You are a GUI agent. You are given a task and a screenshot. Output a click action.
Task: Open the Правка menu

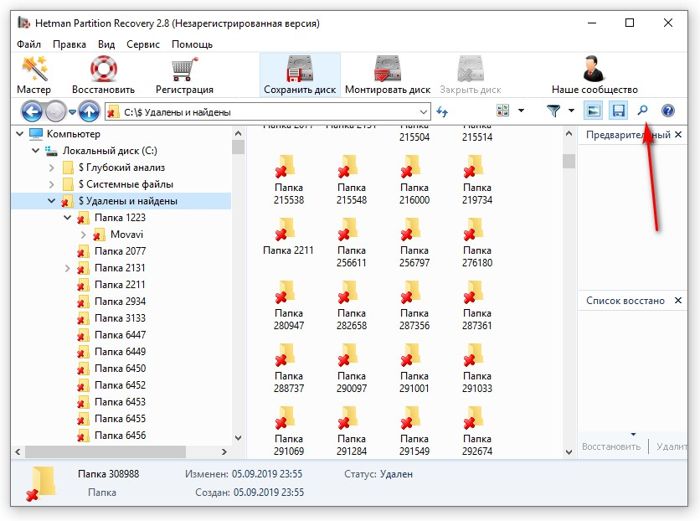click(x=69, y=44)
